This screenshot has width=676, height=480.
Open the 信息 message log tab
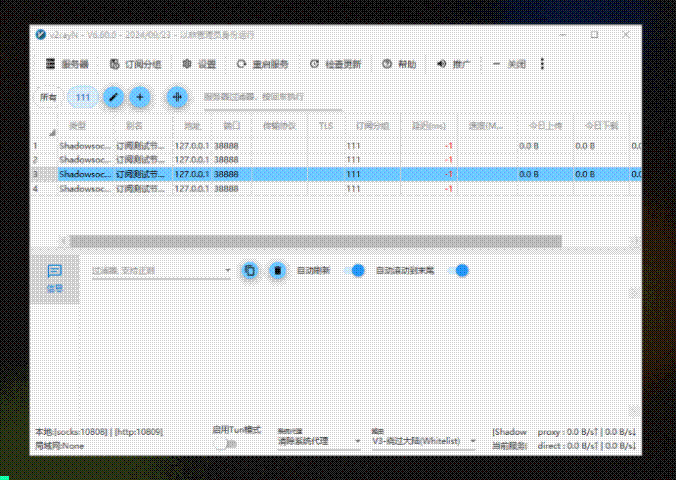(x=55, y=279)
